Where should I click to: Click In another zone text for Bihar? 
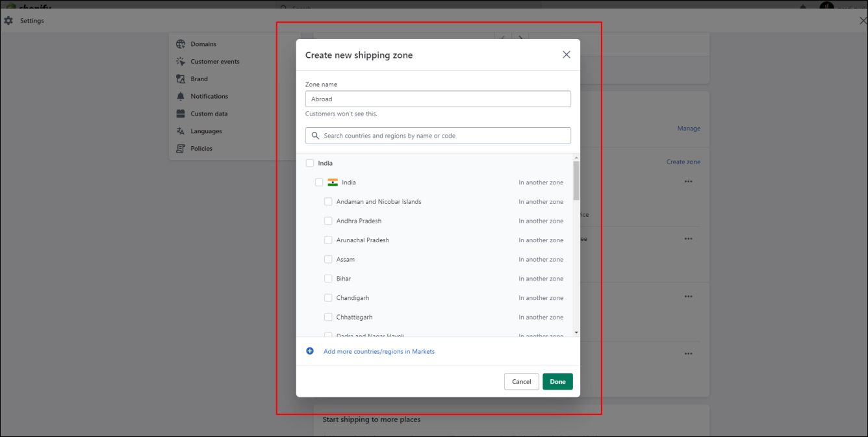click(x=541, y=279)
